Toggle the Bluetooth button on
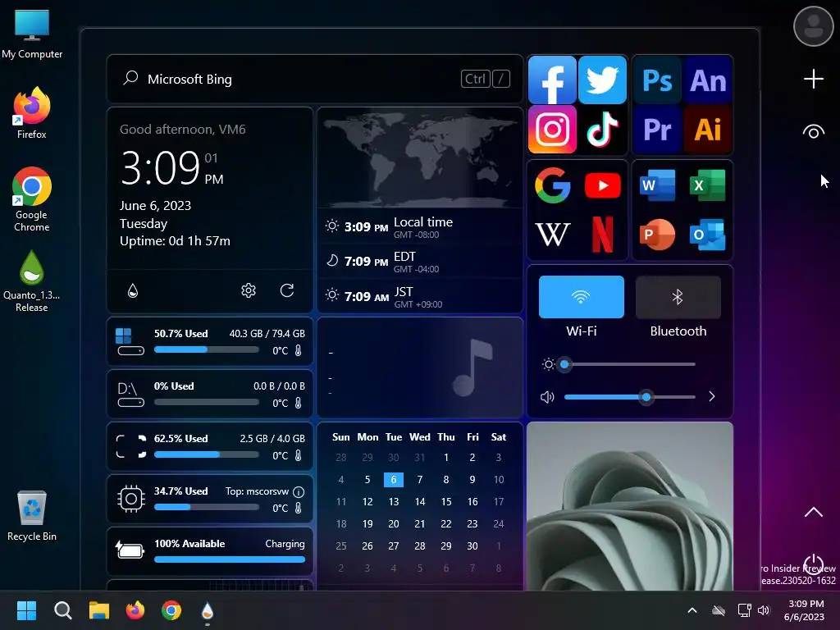 click(x=678, y=297)
